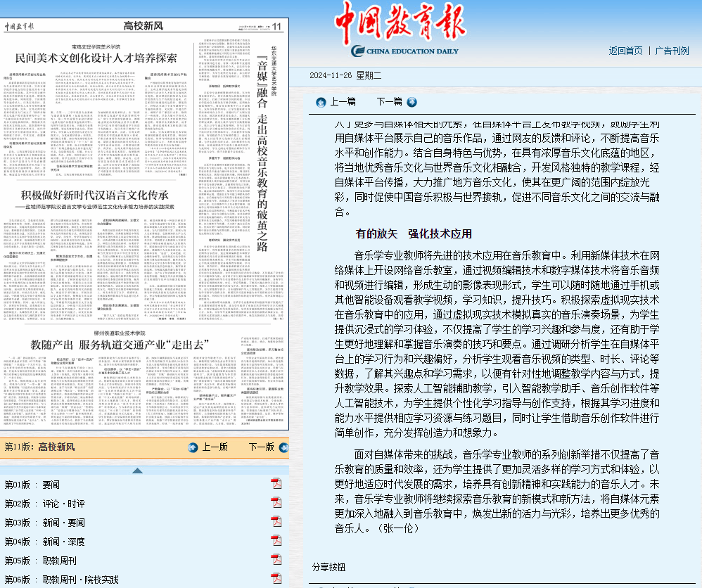Collapse the page list with the triangle arrow

click(138, 470)
